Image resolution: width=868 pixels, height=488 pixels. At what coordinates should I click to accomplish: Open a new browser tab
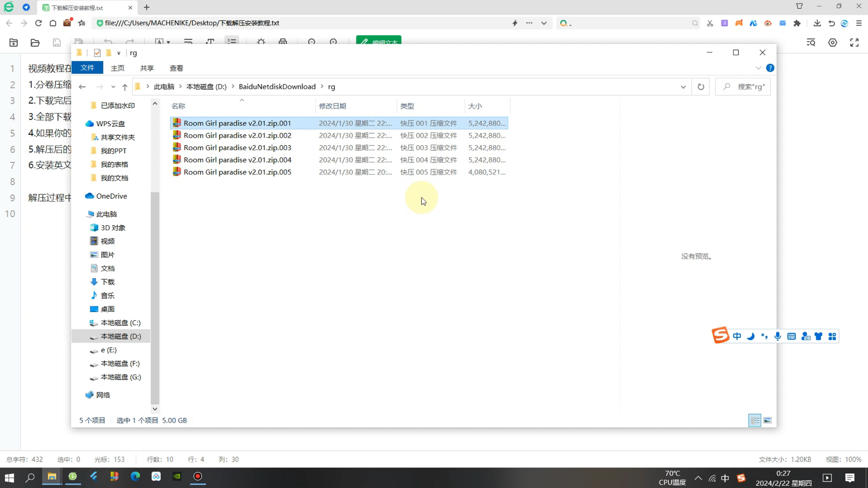(147, 7)
